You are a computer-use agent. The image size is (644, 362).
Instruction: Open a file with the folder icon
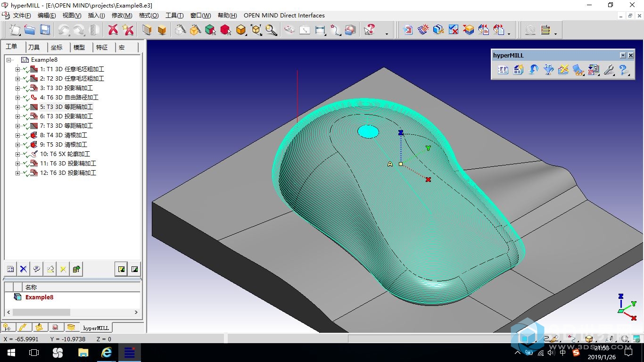[30, 30]
